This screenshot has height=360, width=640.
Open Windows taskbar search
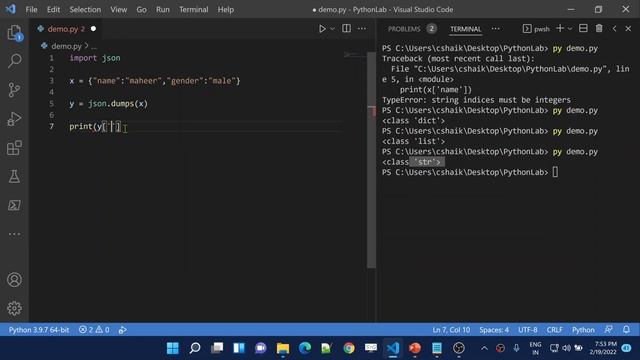click(x=195, y=348)
